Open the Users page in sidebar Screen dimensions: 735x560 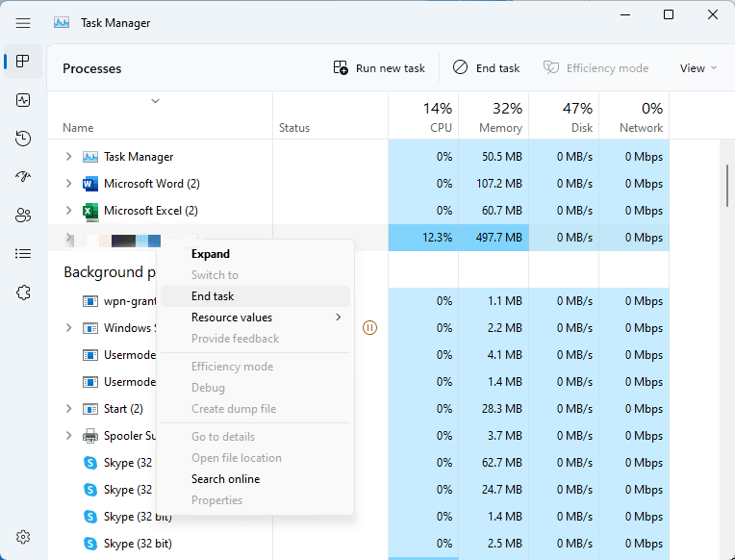(x=23, y=216)
